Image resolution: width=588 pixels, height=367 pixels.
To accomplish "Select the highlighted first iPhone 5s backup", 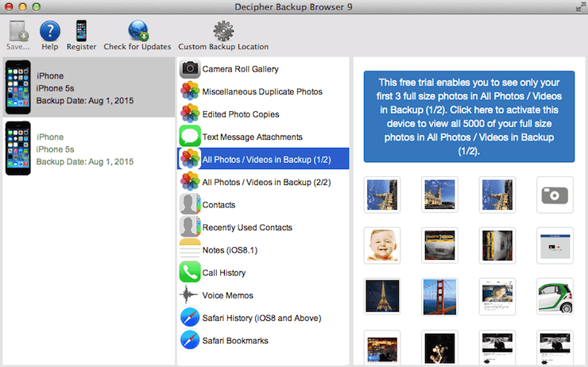I will point(89,87).
